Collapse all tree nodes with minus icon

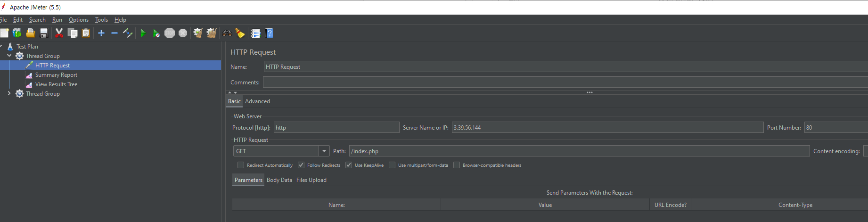[x=114, y=33]
